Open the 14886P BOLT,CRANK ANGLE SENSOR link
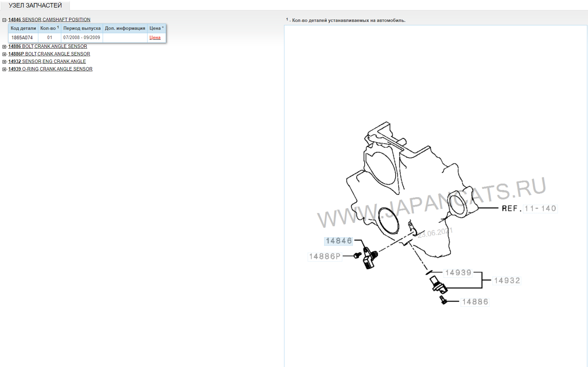This screenshot has height=367, width=588. coord(49,54)
